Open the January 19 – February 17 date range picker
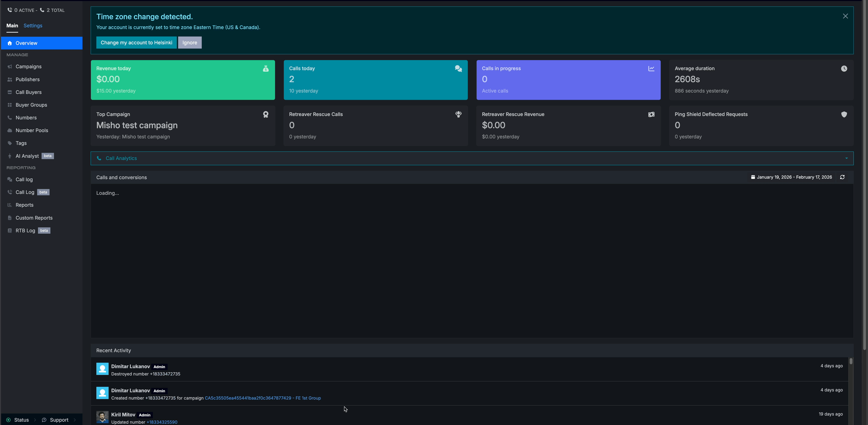The width and height of the screenshot is (868, 425). click(x=791, y=177)
